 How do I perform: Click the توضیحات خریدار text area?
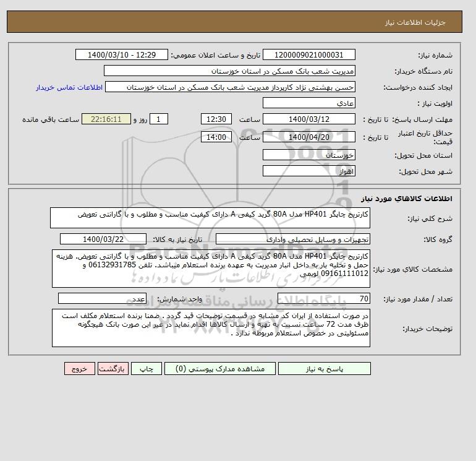point(211,328)
